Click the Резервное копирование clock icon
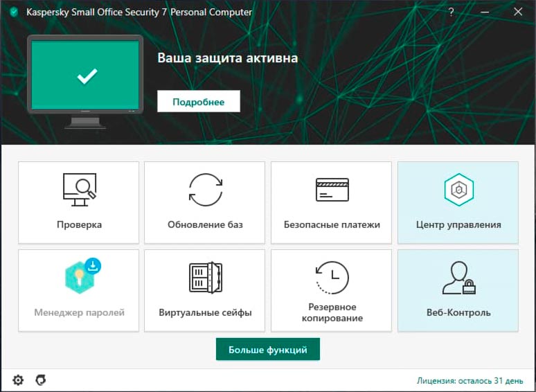This screenshot has width=536, height=392. coord(332,277)
